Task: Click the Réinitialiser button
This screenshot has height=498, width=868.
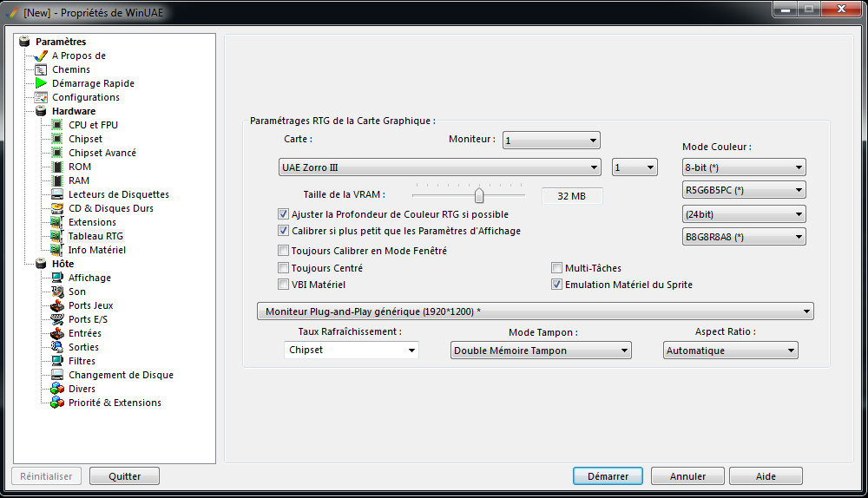Action: point(46,475)
